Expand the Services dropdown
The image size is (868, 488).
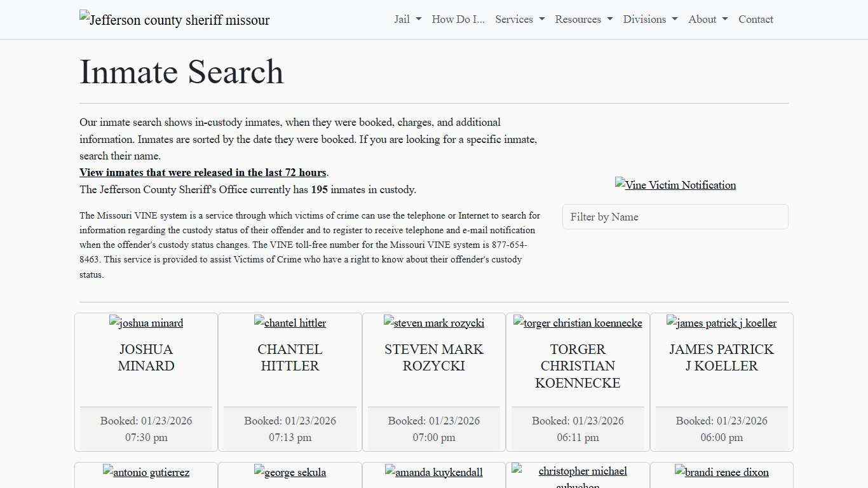pos(519,19)
